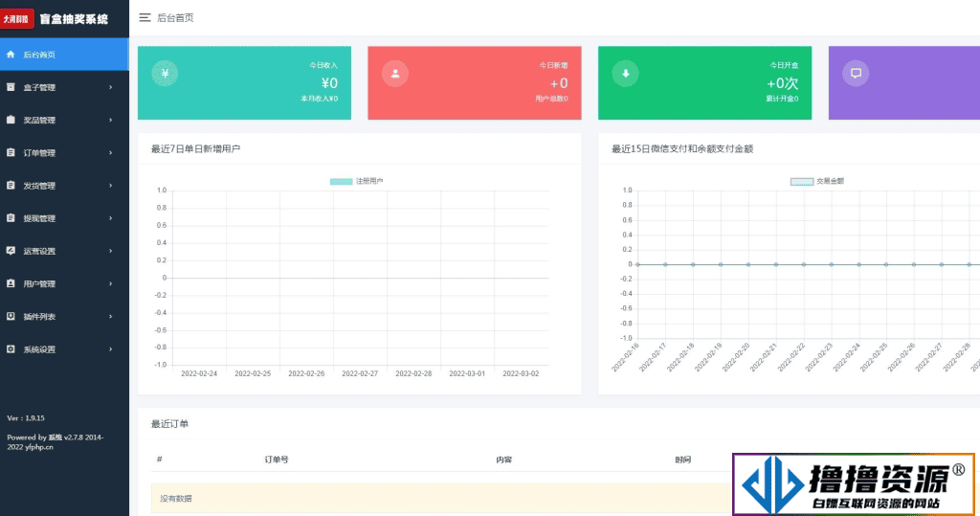The width and height of the screenshot is (980, 516).
Task: Click the 交易金额 legend color box
Action: (x=802, y=181)
